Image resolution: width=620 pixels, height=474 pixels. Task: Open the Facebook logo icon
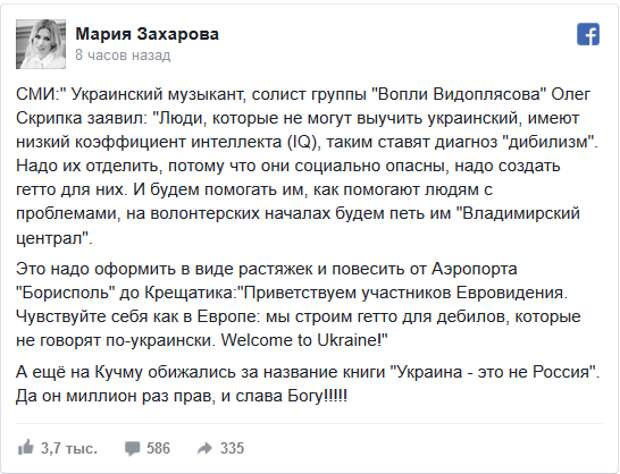point(588,34)
